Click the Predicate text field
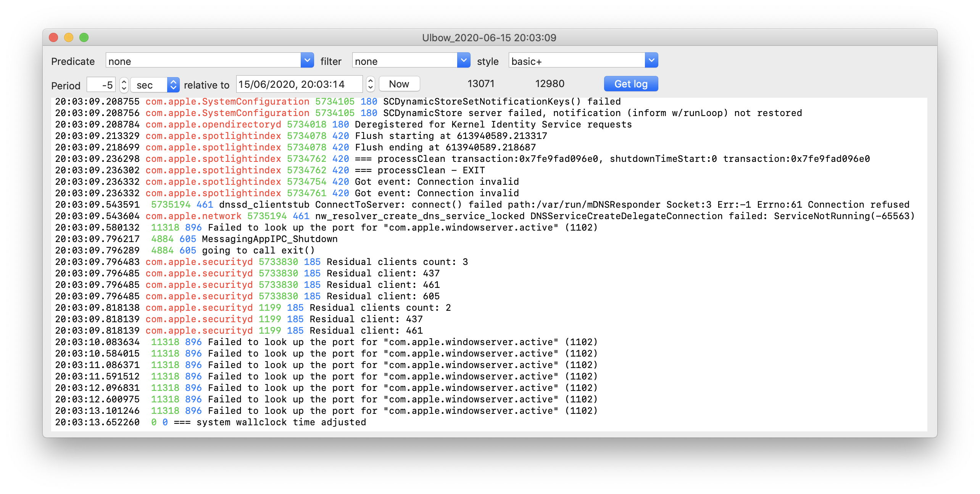The width and height of the screenshot is (980, 494). pos(203,60)
